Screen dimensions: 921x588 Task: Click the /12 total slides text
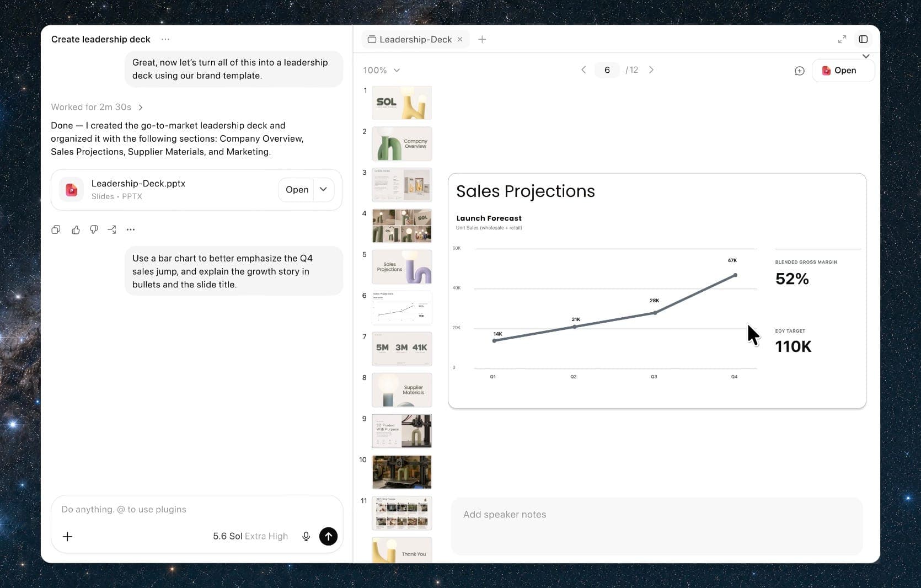pyautogui.click(x=632, y=70)
